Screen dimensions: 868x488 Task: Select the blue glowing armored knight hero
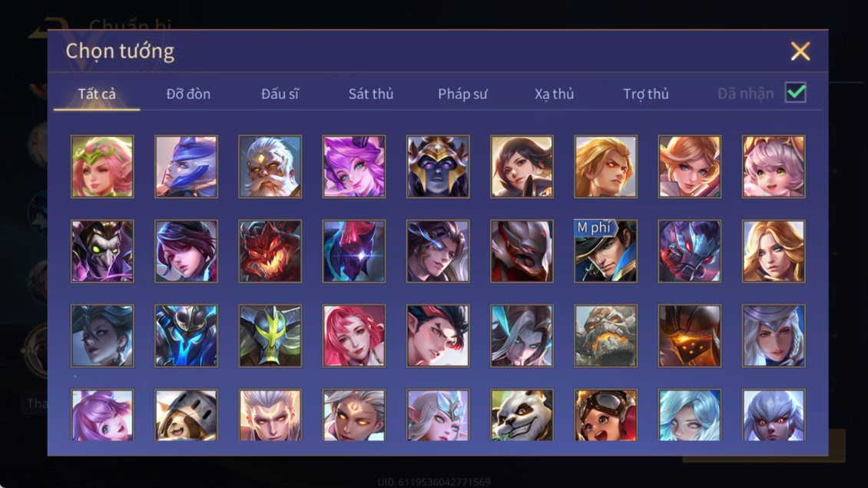pos(186,336)
